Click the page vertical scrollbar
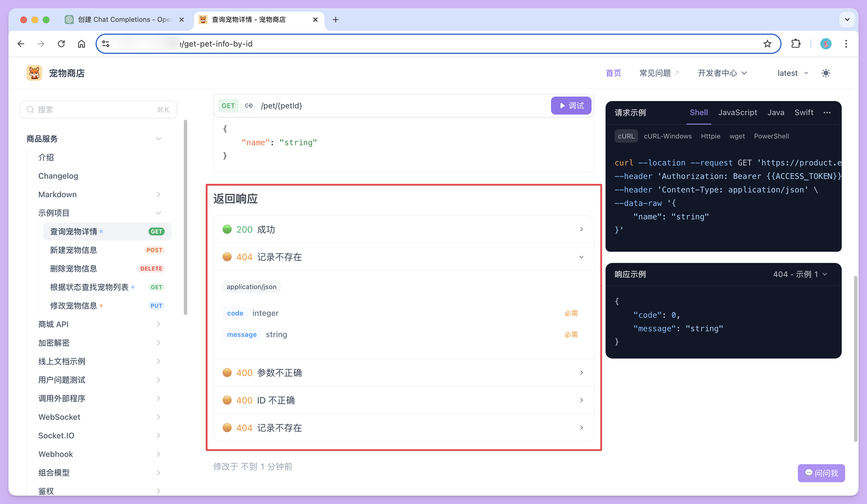The width and height of the screenshot is (867, 504). (855, 358)
